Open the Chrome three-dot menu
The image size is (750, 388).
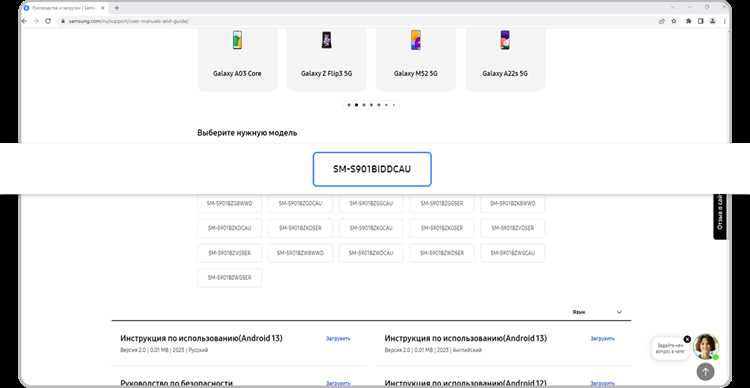[725, 21]
